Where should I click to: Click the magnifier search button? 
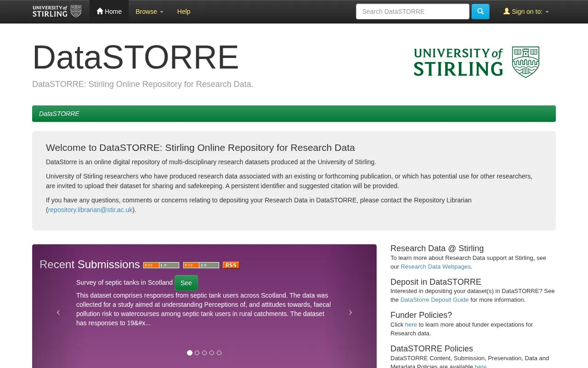(481, 11)
